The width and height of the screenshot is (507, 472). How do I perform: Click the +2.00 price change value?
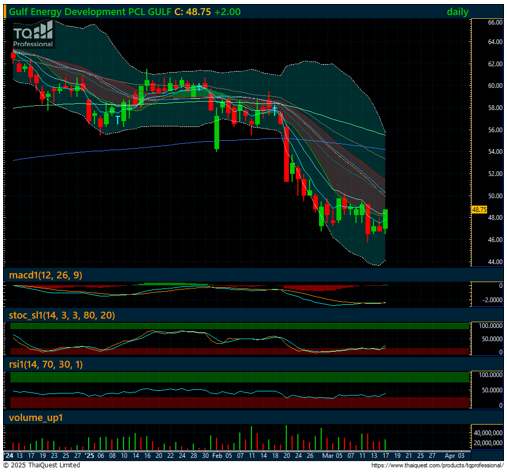pyautogui.click(x=227, y=12)
